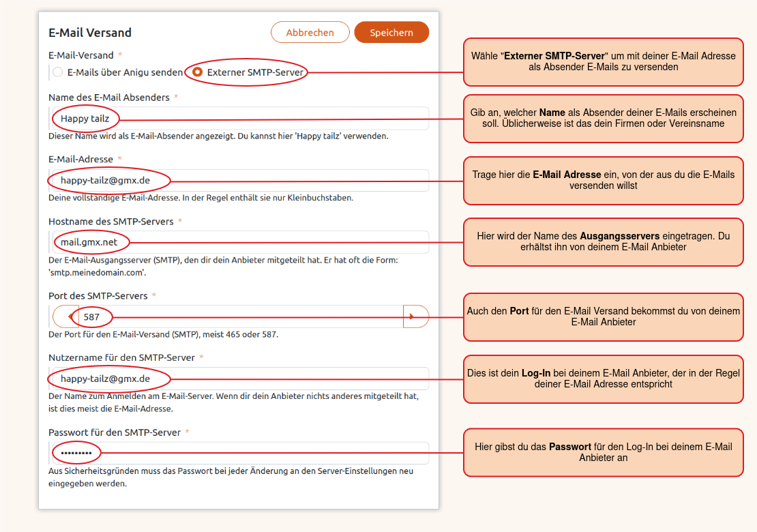Click the port decrease arrow button
This screenshot has height=532, width=757.
tap(63, 316)
